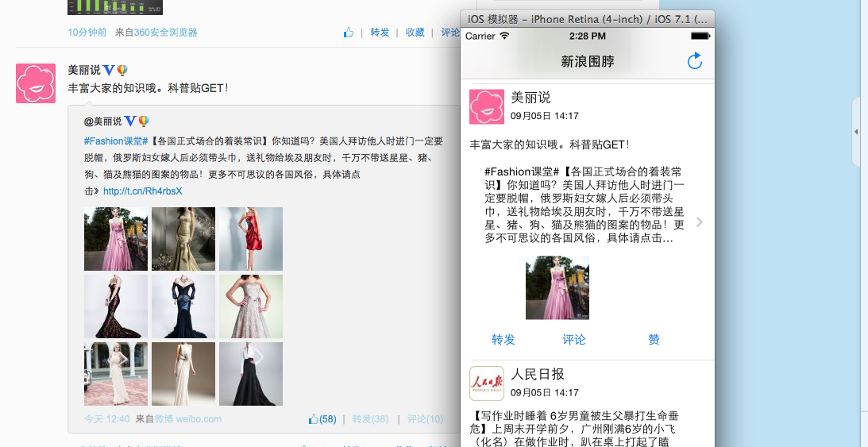The height and width of the screenshot is (447, 868).
Task: Open the white draped gown thumbnail
Action: [x=183, y=374]
